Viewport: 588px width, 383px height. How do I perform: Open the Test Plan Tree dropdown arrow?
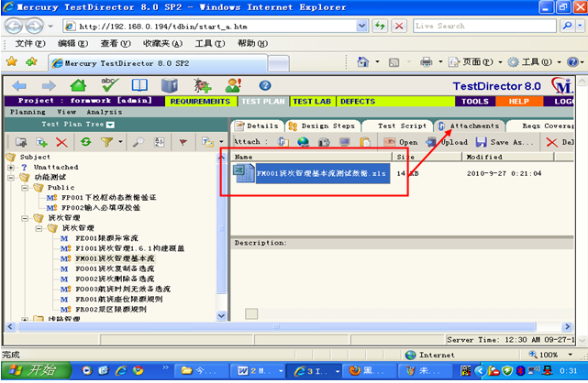111,125
